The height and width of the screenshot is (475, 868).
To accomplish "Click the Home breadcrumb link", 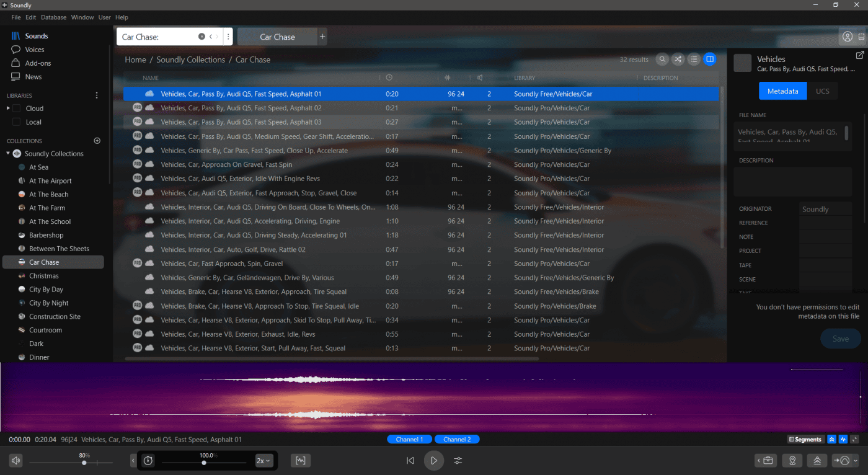I will pyautogui.click(x=135, y=60).
